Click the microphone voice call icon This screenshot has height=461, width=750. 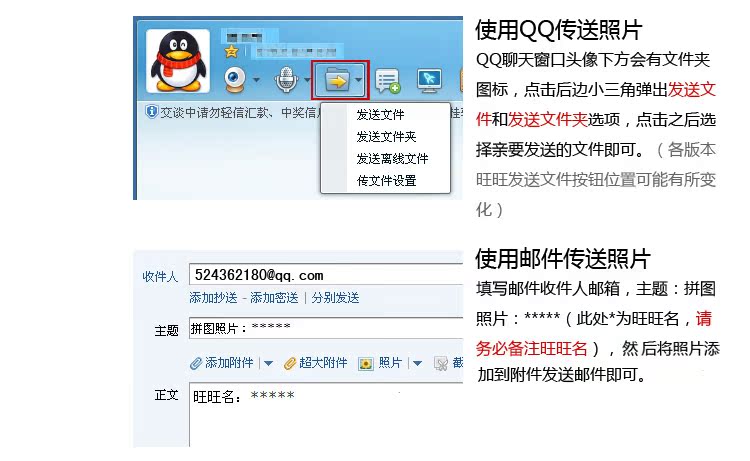click(286, 80)
